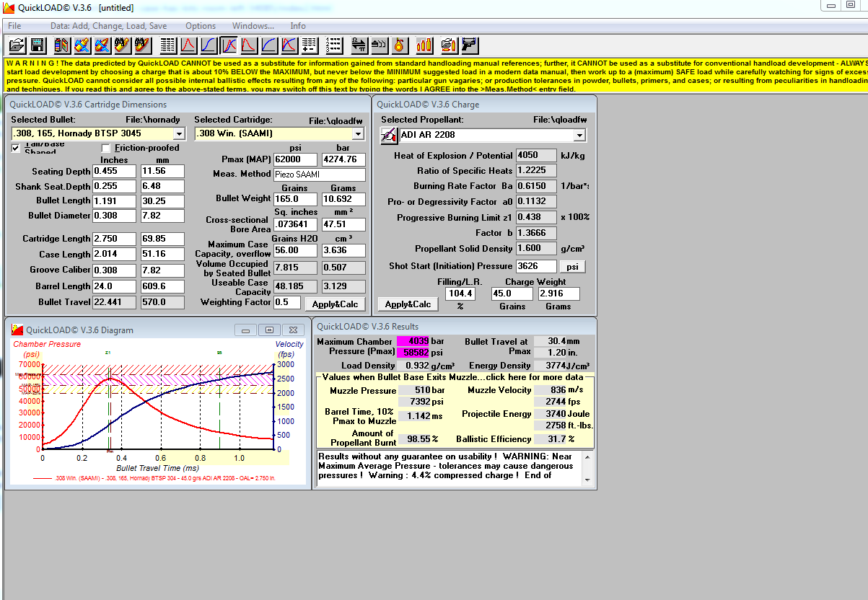Expand the Selected Cartridge dropdown
The height and width of the screenshot is (600, 868).
[357, 133]
